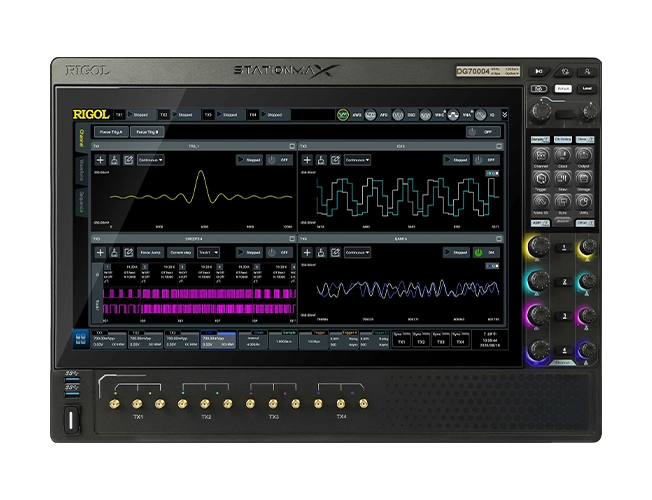Click the add (+) icon in TX2 panel

pyautogui.click(x=307, y=160)
